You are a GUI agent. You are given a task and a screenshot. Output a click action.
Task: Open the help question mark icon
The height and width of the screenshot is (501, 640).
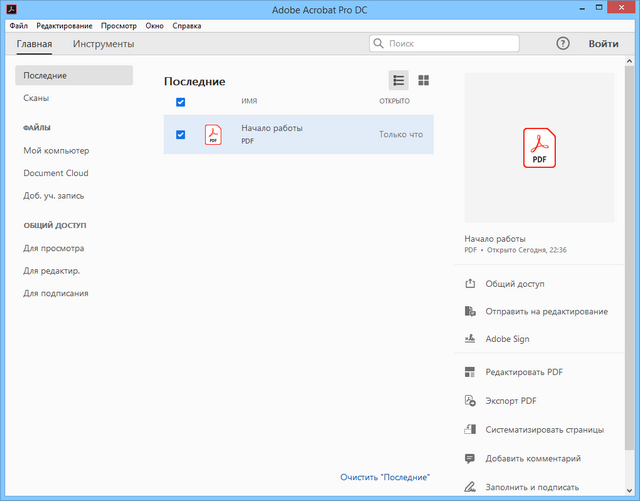click(x=562, y=44)
